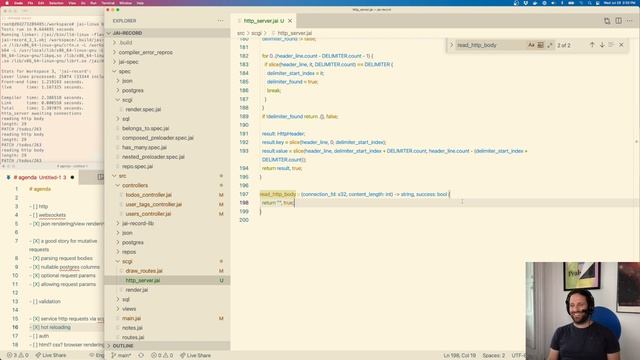
Task: Click Live Share in back window status bar
Action: point(51,356)
